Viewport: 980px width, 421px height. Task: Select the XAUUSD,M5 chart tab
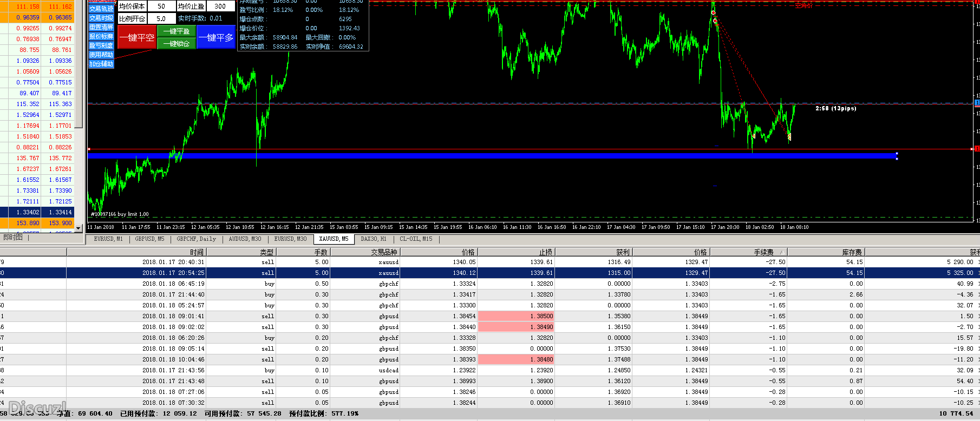pos(334,239)
